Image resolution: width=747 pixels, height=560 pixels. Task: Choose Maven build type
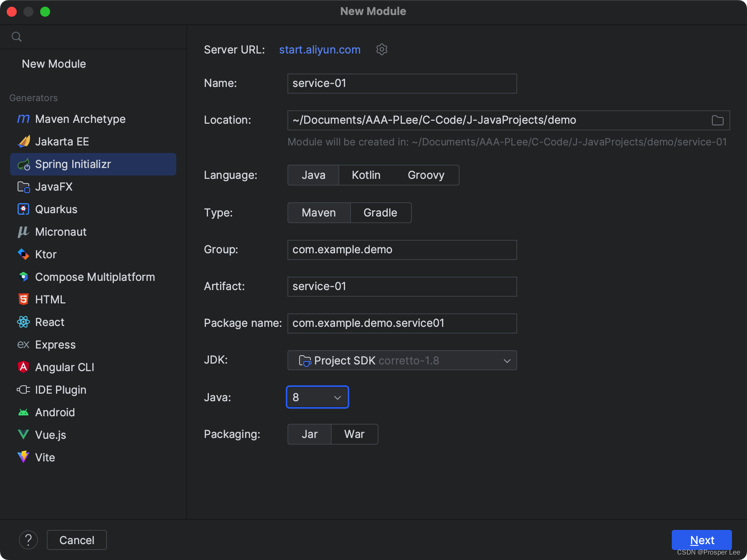click(x=319, y=213)
